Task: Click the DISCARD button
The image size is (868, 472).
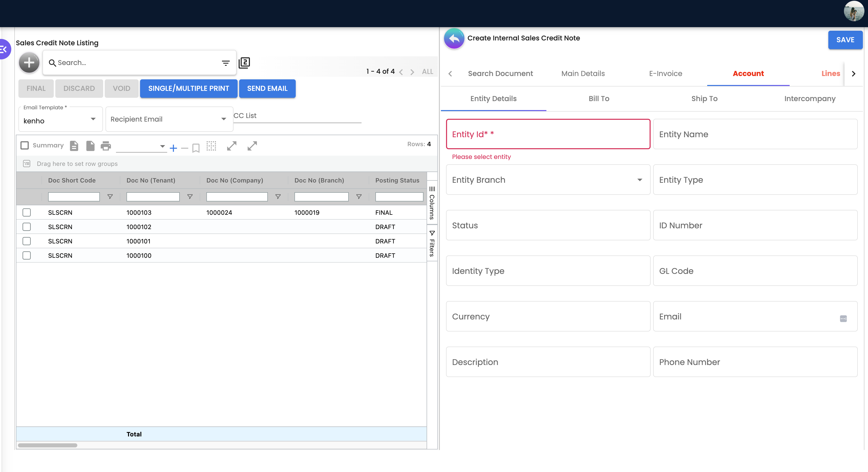Action: 79,89
